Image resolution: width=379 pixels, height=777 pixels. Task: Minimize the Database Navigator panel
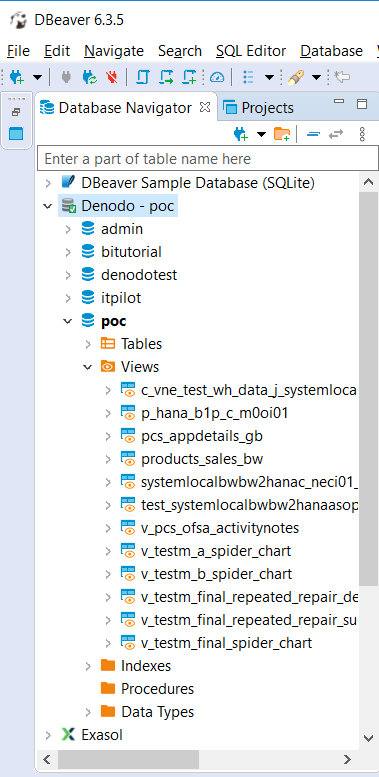tap(339, 102)
